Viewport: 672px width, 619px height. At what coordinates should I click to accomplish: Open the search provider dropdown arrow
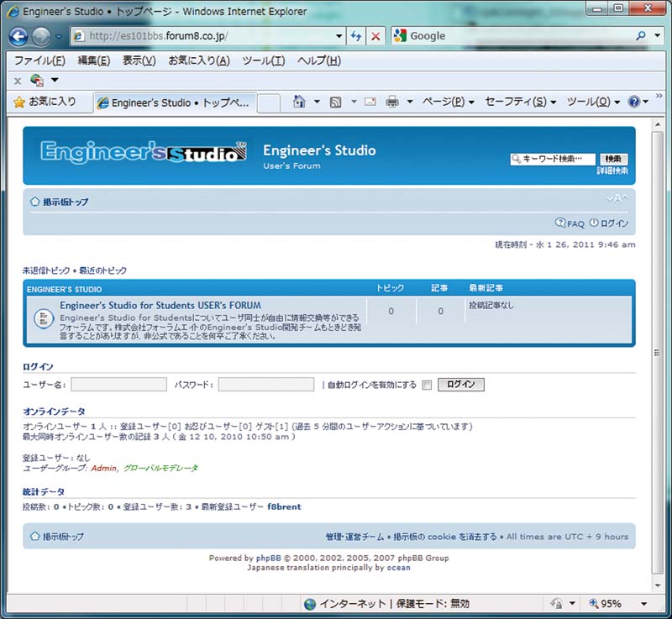(x=658, y=35)
